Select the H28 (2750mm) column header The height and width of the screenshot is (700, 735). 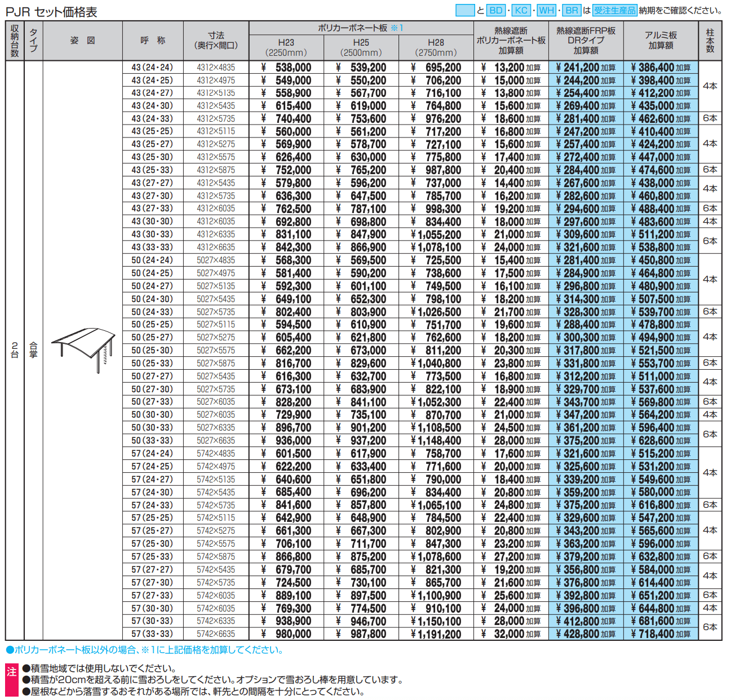(436, 47)
